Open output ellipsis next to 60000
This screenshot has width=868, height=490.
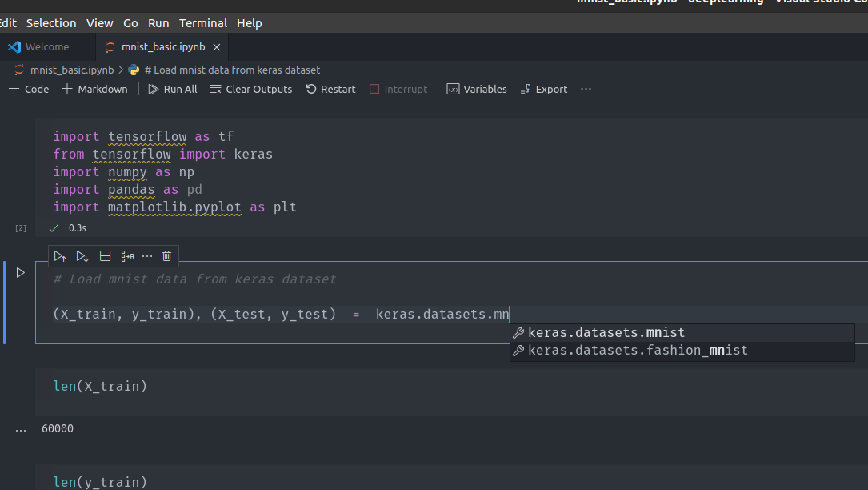point(21,429)
